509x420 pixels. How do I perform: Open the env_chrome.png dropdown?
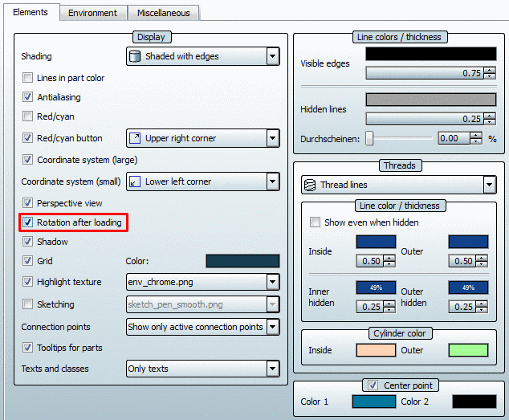coord(273,282)
